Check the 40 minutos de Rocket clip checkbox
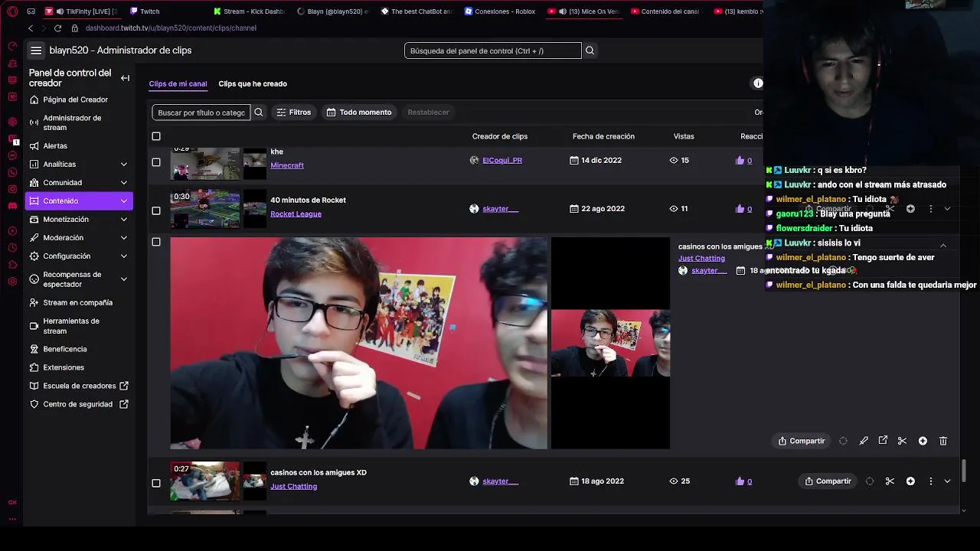Image resolution: width=980 pixels, height=551 pixels. pos(156,210)
